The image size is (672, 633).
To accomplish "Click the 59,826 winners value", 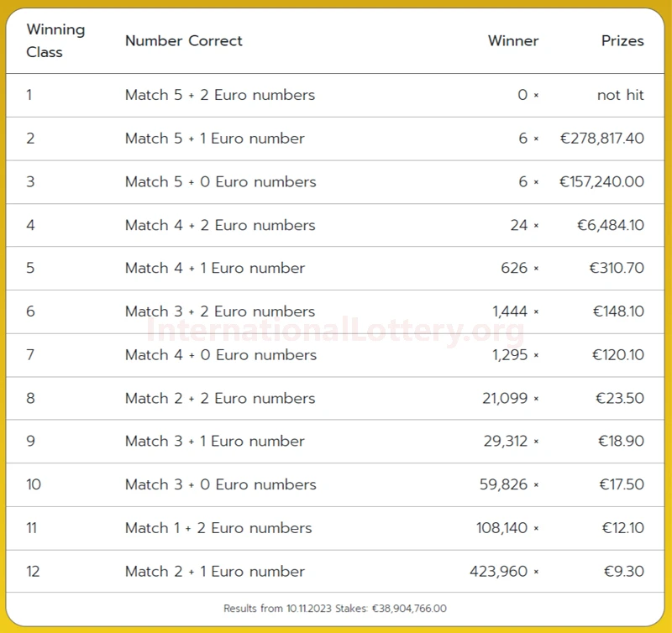I will point(503,484).
